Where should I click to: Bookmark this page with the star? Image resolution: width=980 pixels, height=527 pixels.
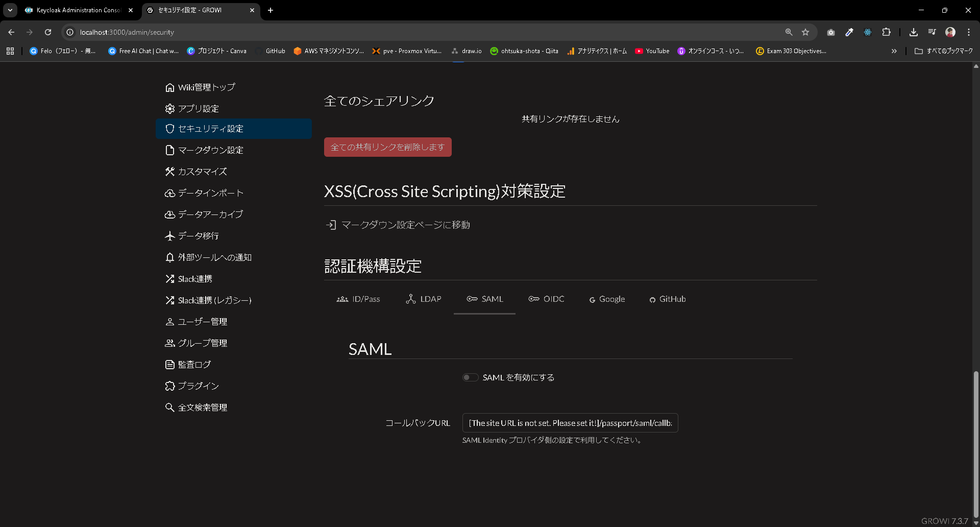point(805,32)
